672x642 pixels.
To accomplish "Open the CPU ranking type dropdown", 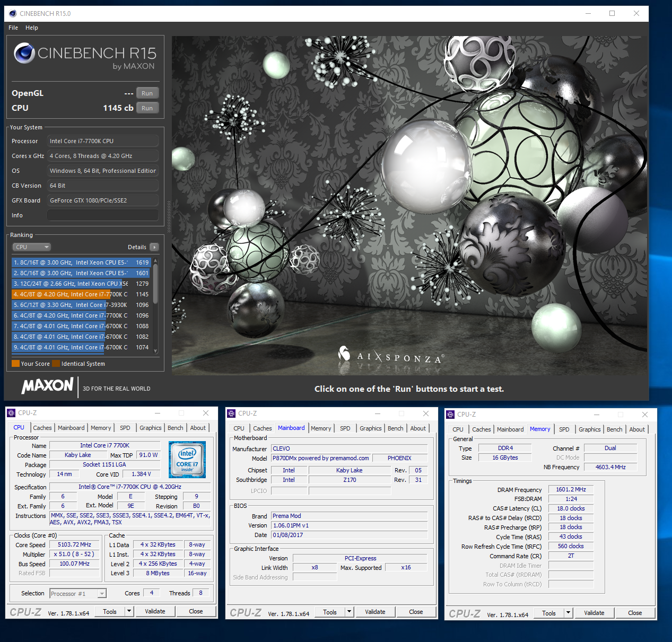I will point(32,247).
